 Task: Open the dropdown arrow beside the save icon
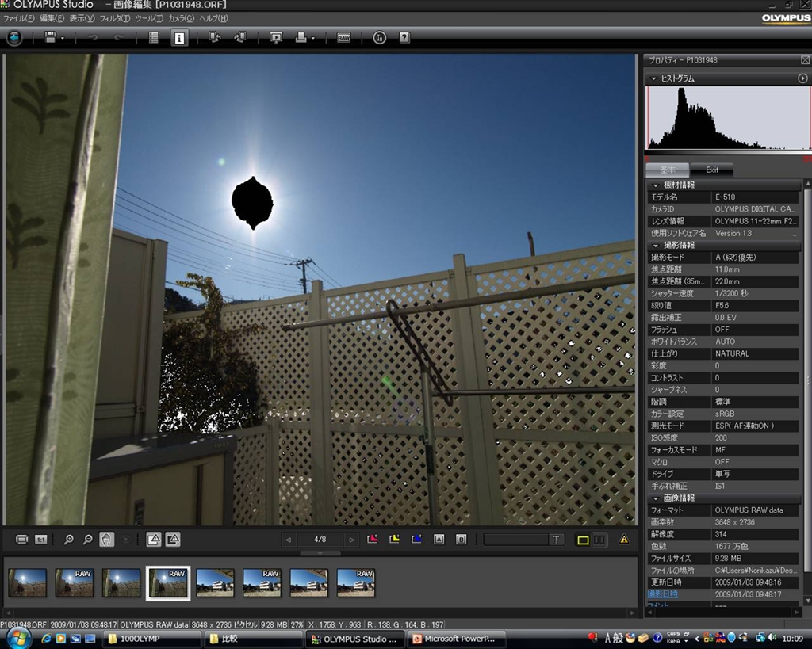click(63, 38)
